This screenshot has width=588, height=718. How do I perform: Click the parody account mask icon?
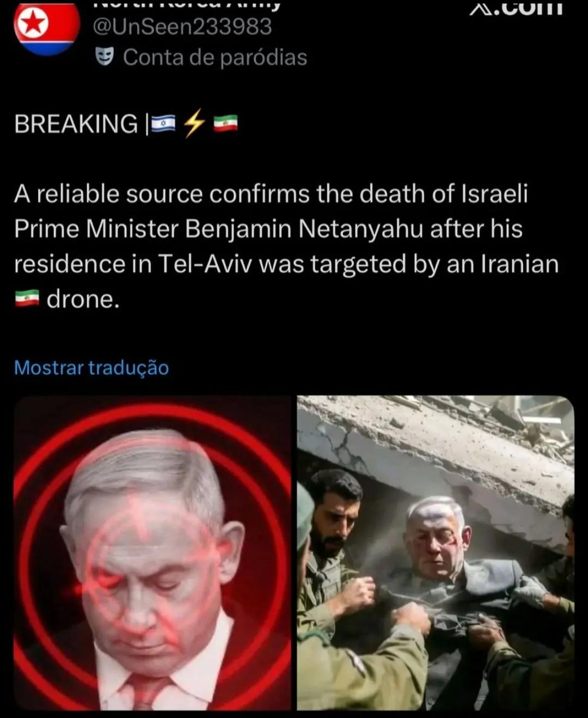click(105, 57)
